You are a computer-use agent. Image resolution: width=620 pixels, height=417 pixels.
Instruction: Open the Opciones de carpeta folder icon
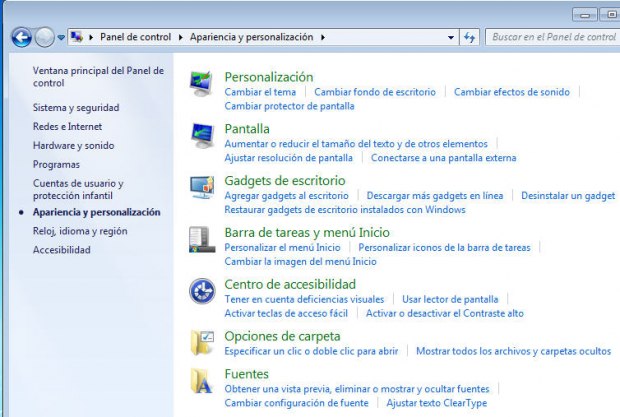click(x=202, y=343)
